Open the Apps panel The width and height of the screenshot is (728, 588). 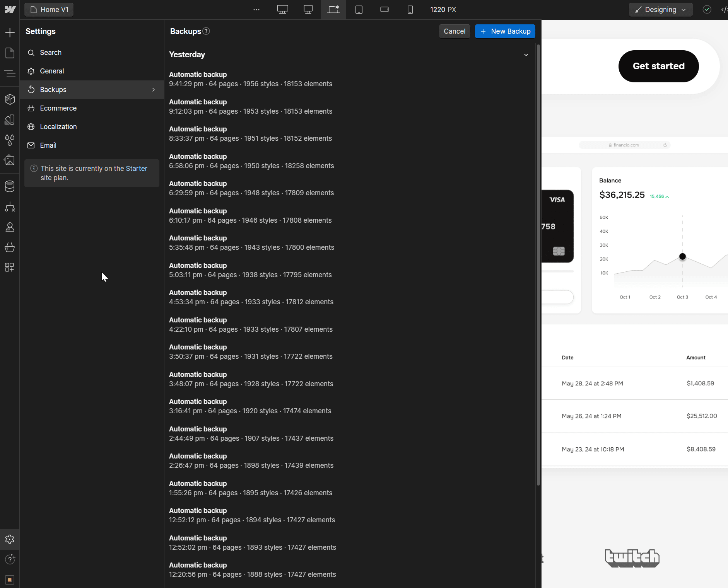tap(10, 267)
